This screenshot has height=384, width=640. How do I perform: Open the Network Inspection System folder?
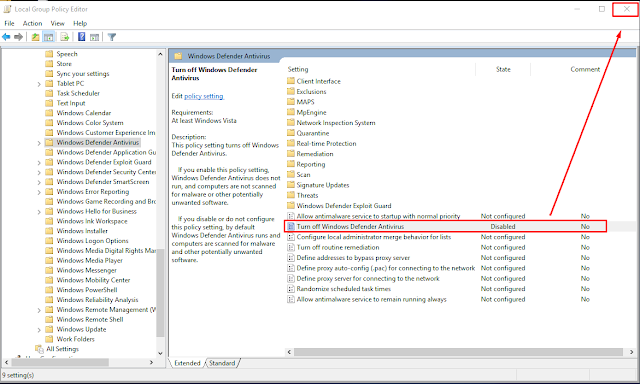[336, 123]
